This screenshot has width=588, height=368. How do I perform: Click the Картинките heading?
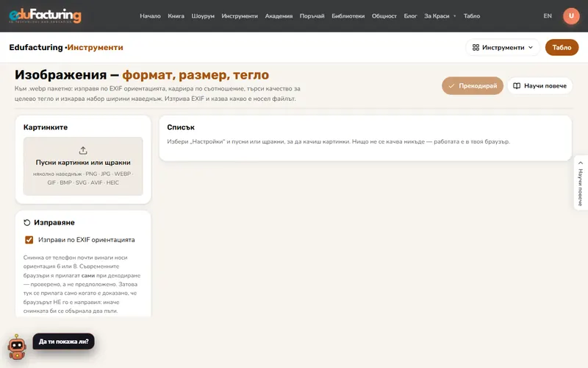(x=46, y=127)
